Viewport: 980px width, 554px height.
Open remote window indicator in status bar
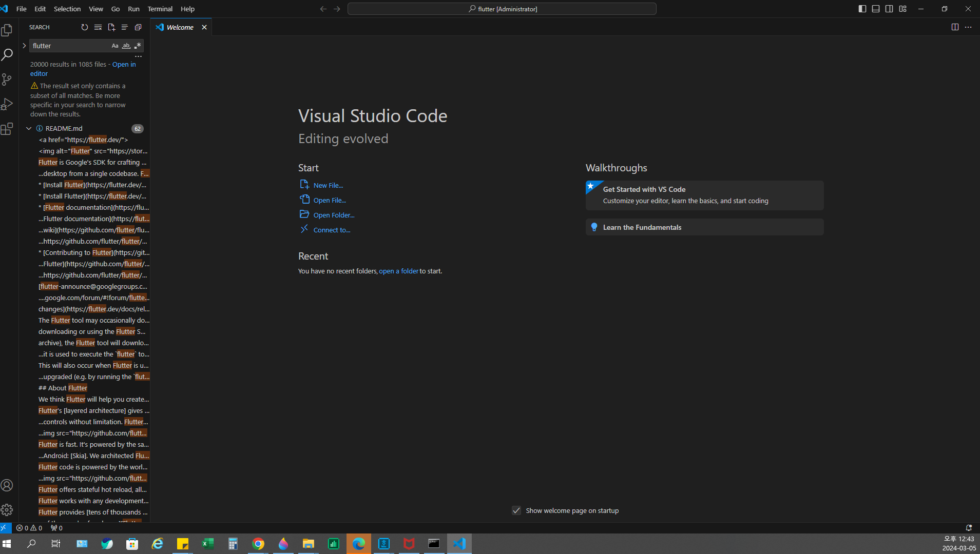[x=5, y=528]
